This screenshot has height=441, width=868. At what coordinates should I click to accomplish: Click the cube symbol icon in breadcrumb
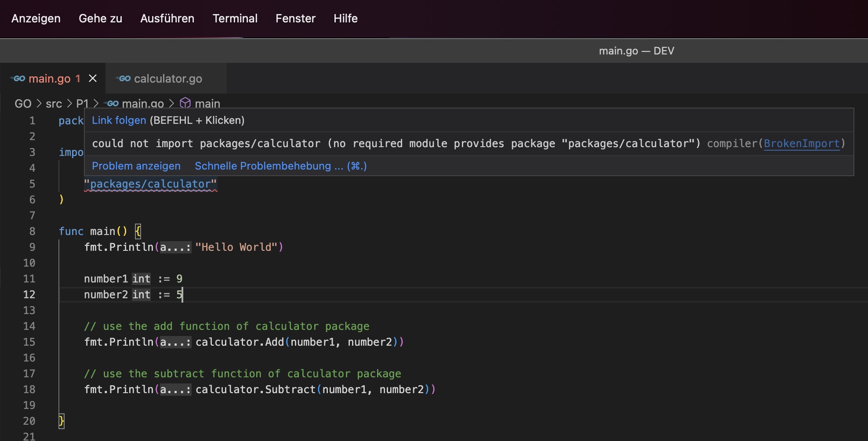click(x=185, y=103)
